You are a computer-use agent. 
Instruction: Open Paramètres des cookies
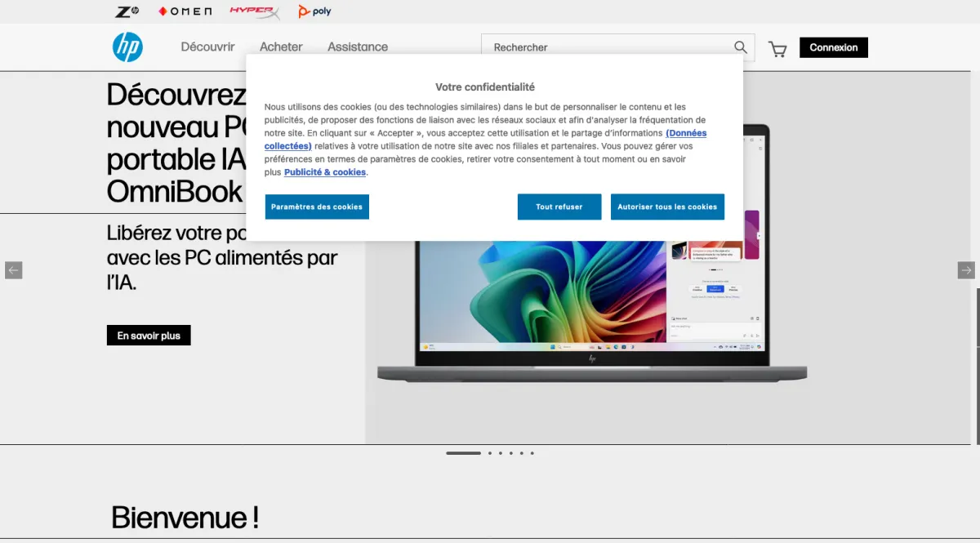(x=317, y=207)
